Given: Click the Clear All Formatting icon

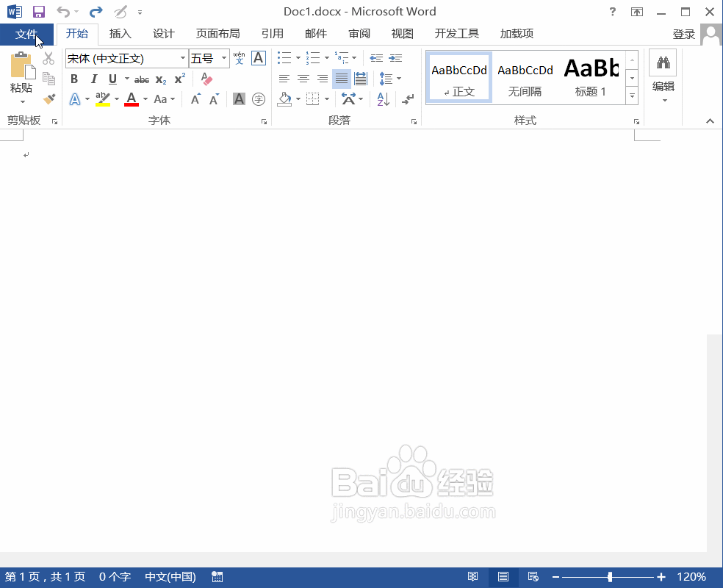Looking at the screenshot, I should coord(206,79).
